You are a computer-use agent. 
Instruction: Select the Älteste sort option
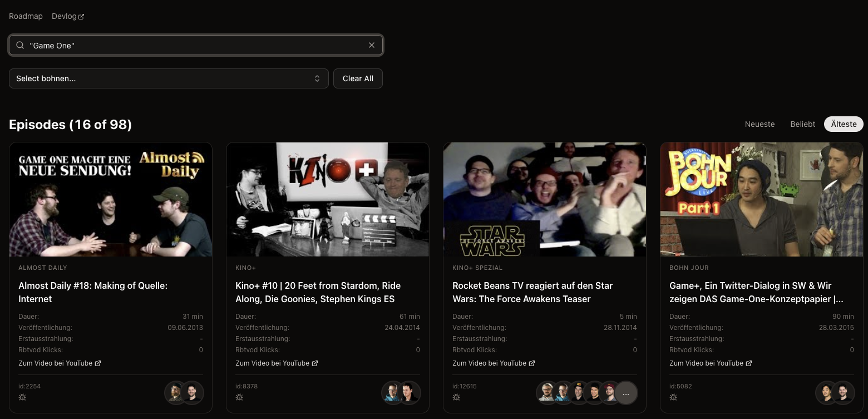pos(844,124)
